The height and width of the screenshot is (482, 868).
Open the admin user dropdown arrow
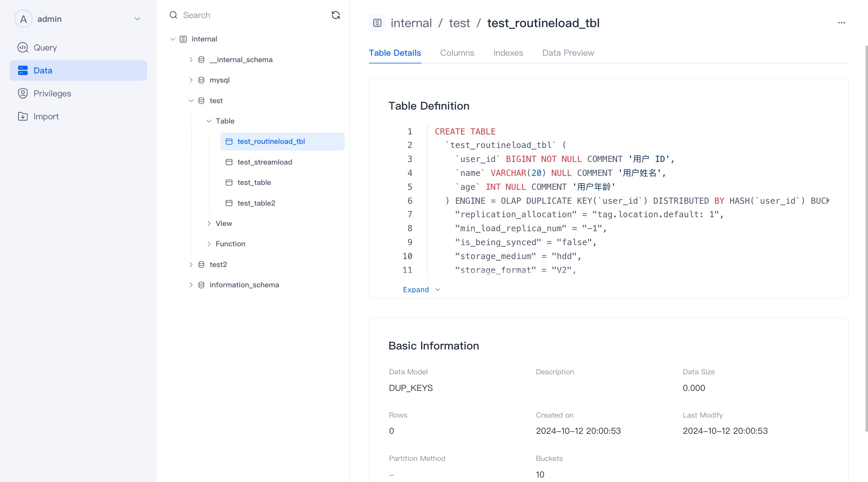coord(138,19)
